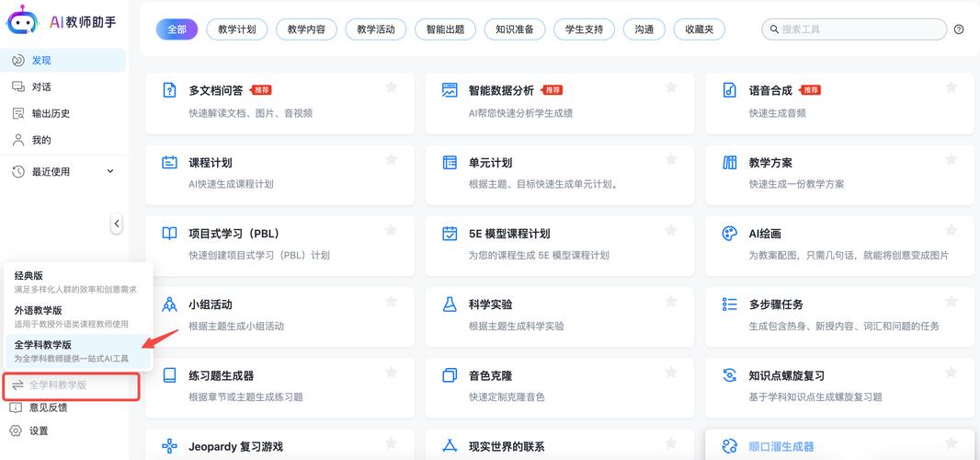980x460 pixels.
Task: Click the help question mark icon
Action: point(959,29)
